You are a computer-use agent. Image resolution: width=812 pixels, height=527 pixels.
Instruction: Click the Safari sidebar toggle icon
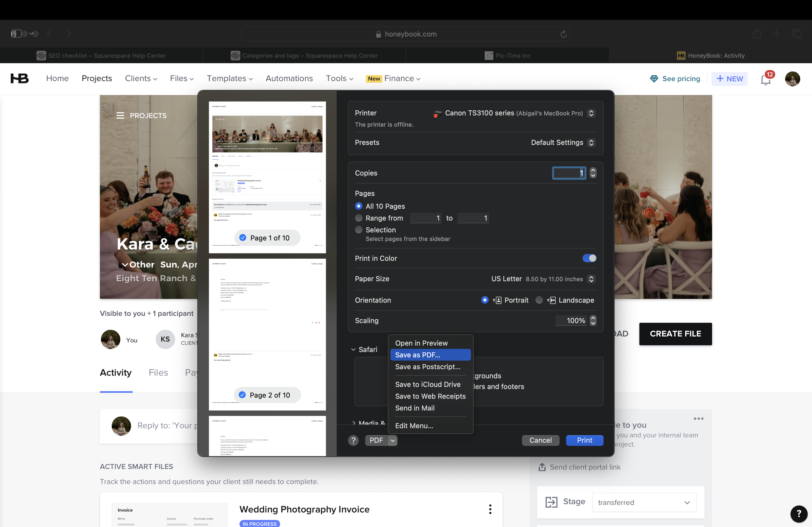coord(16,34)
